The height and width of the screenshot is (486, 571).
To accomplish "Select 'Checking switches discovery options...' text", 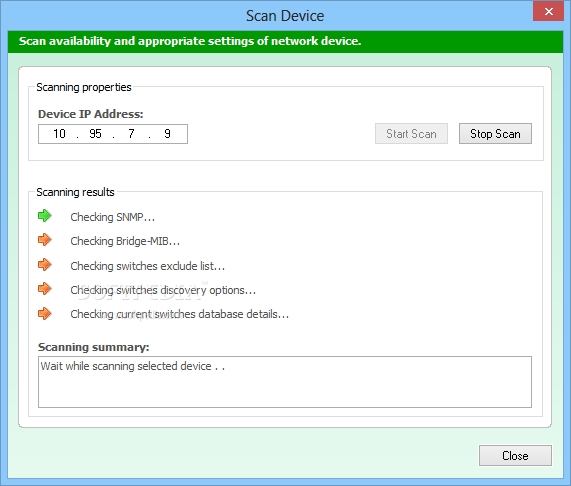I will tap(163, 290).
